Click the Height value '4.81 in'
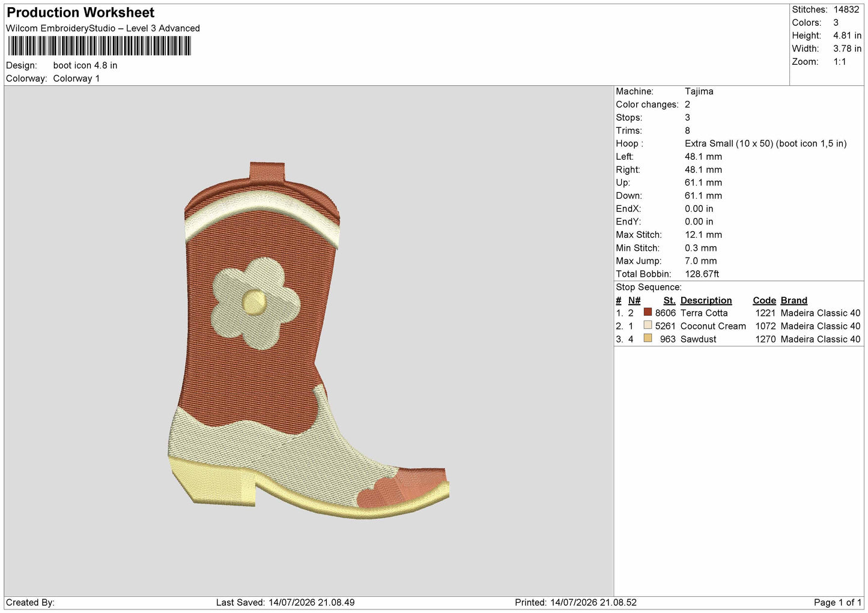The height and width of the screenshot is (613, 868). coord(847,35)
